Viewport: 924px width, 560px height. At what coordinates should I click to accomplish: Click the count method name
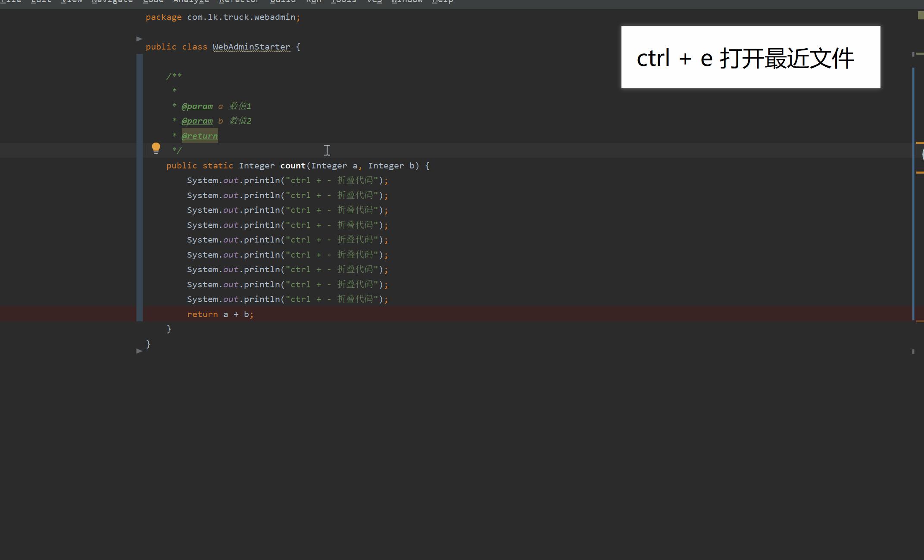293,165
